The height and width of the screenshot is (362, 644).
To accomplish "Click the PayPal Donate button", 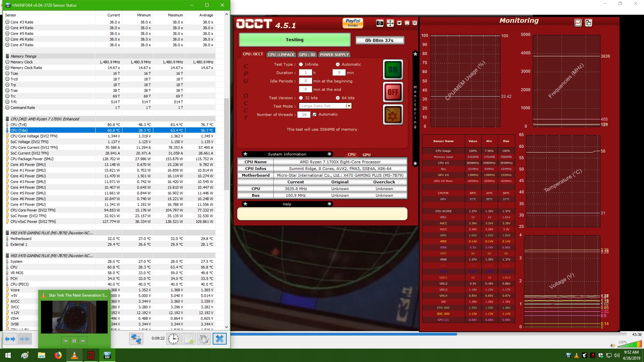I will pos(353,22).
